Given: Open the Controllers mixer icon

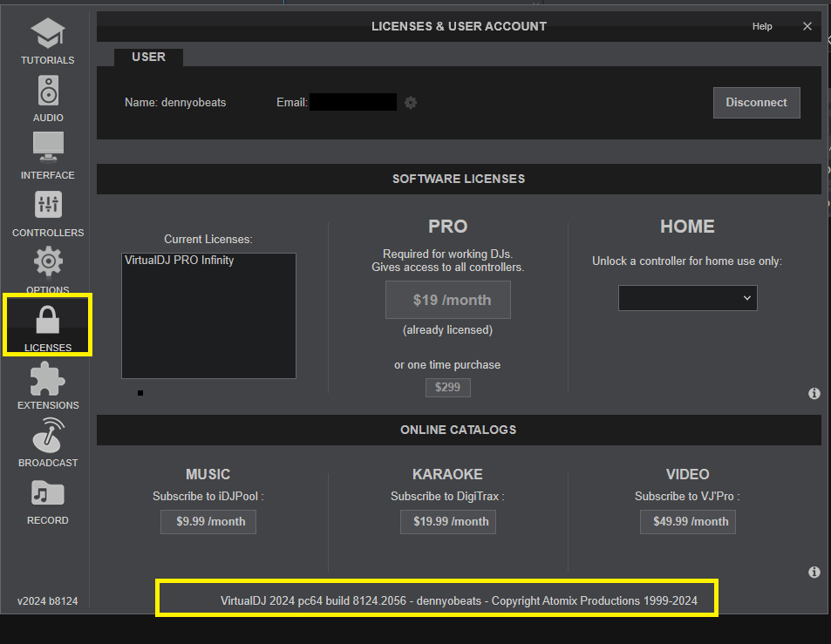Looking at the screenshot, I should click(x=48, y=205).
